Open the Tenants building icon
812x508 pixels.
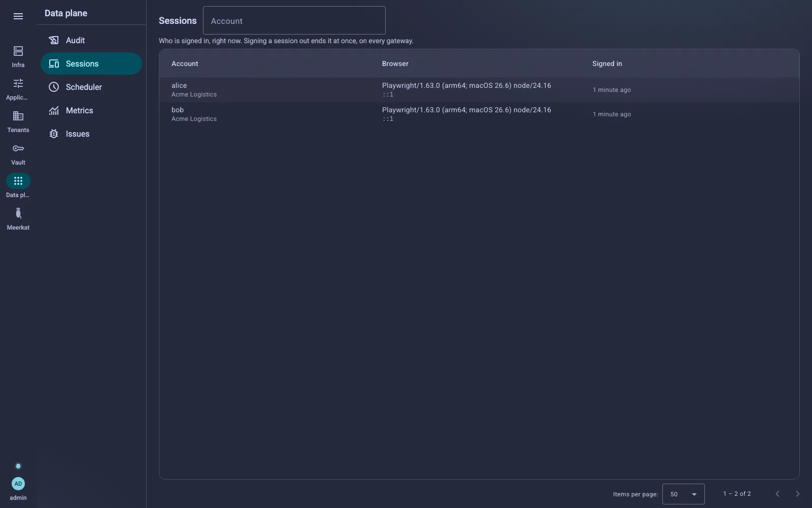tap(18, 116)
